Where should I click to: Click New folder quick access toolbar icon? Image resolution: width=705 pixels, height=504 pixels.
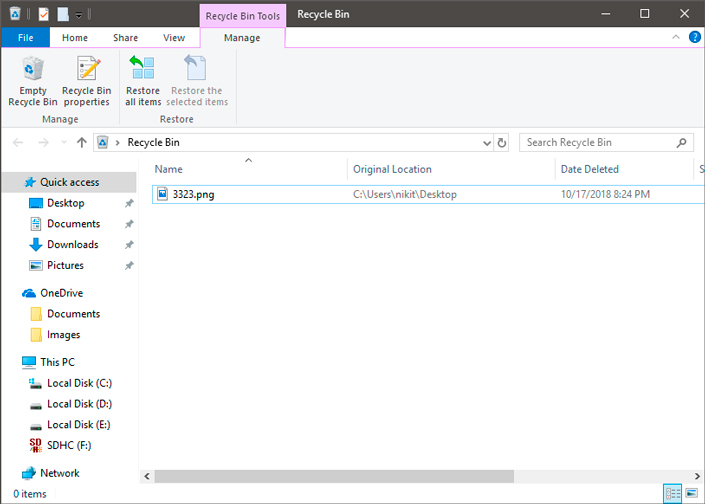click(x=63, y=14)
